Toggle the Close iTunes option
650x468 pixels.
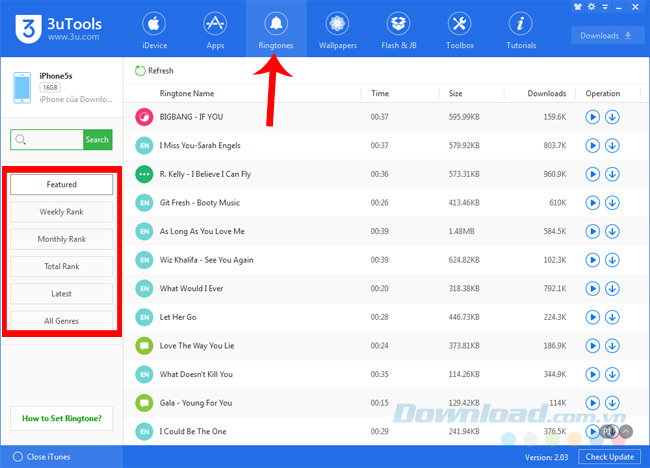pos(14,457)
